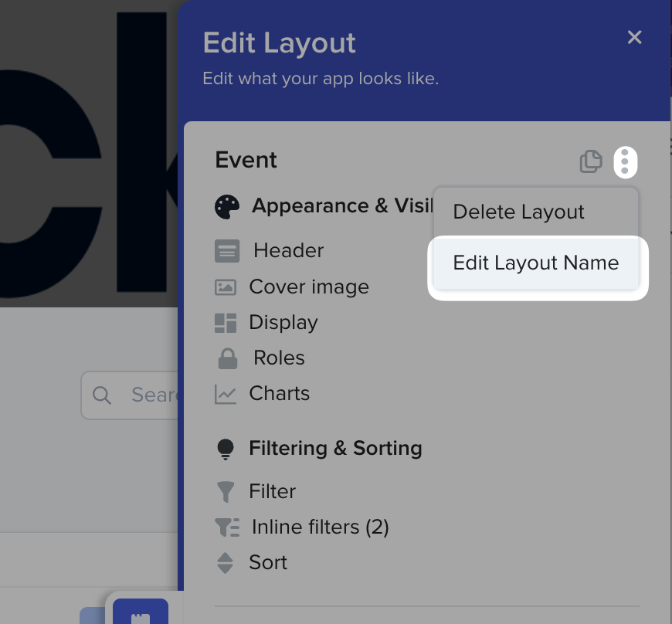Click the Charts line-graph icon
672x624 pixels.
tap(226, 394)
